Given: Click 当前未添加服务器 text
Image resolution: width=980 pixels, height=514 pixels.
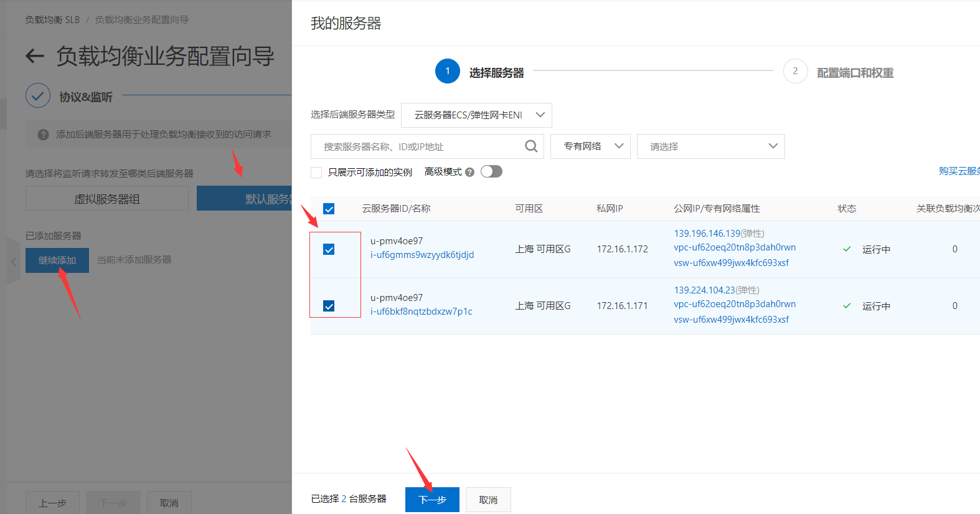Looking at the screenshot, I should [134, 260].
